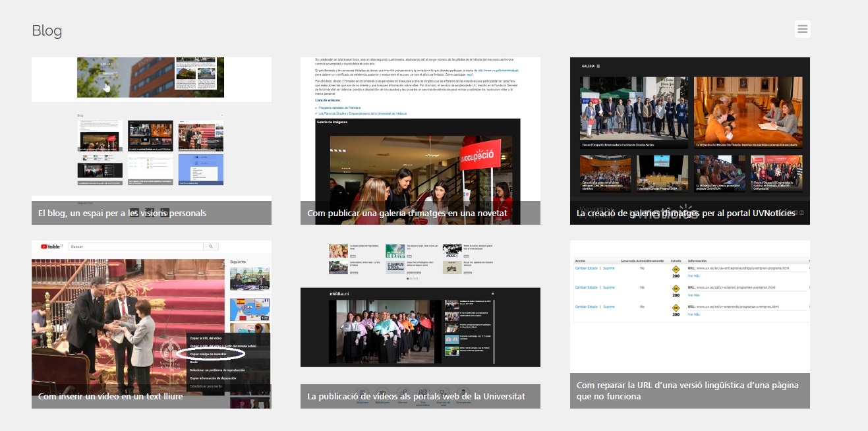Open article 'El blog, un espai per a les visions personals'
Screen dimensions: 868x431
coord(123,213)
